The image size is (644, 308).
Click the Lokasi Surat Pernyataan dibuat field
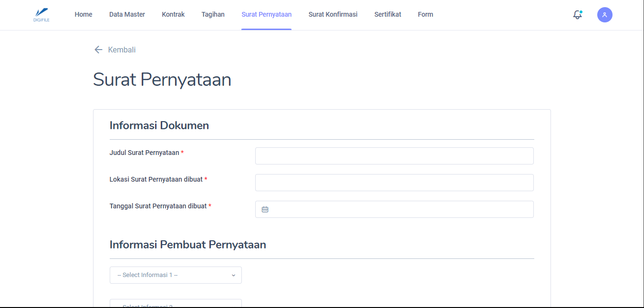point(394,183)
